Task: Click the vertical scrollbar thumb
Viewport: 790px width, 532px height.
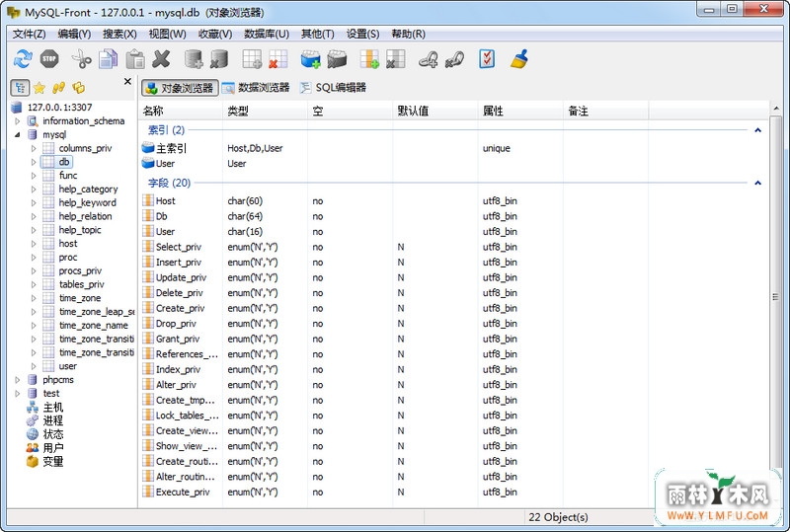Action: tap(775, 297)
